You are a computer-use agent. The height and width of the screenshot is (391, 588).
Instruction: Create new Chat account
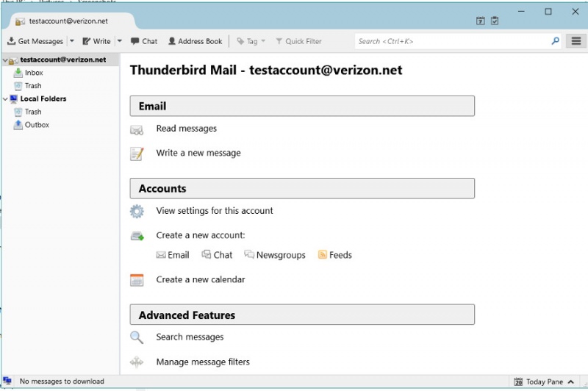(217, 255)
